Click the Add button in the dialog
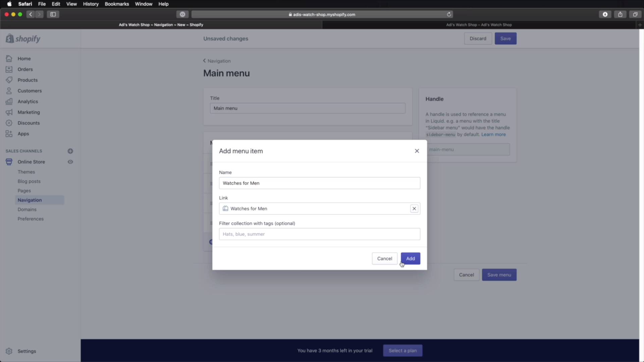Image resolution: width=644 pixels, height=362 pixels. click(410, 258)
